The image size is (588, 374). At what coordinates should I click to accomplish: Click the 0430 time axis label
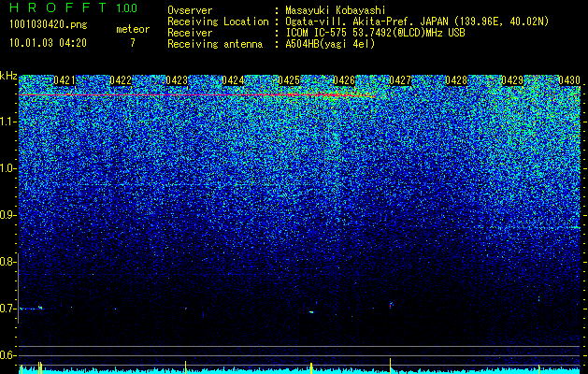point(569,80)
